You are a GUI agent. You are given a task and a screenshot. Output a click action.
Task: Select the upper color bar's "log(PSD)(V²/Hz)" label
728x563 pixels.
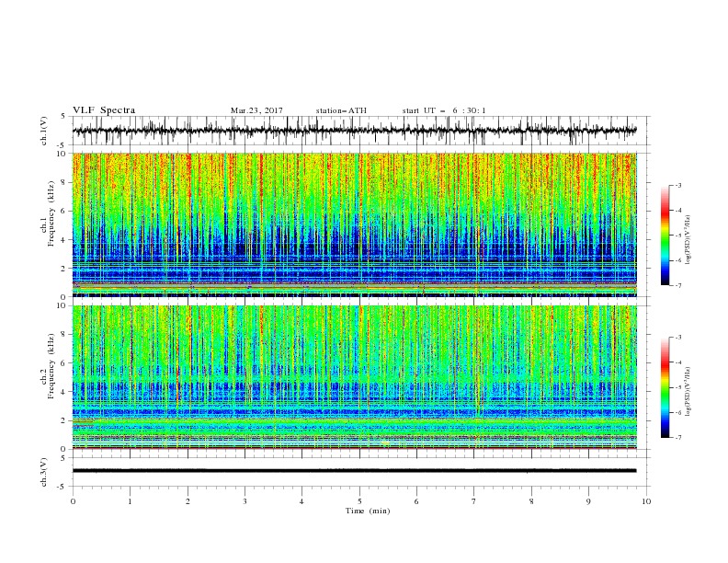click(688, 239)
